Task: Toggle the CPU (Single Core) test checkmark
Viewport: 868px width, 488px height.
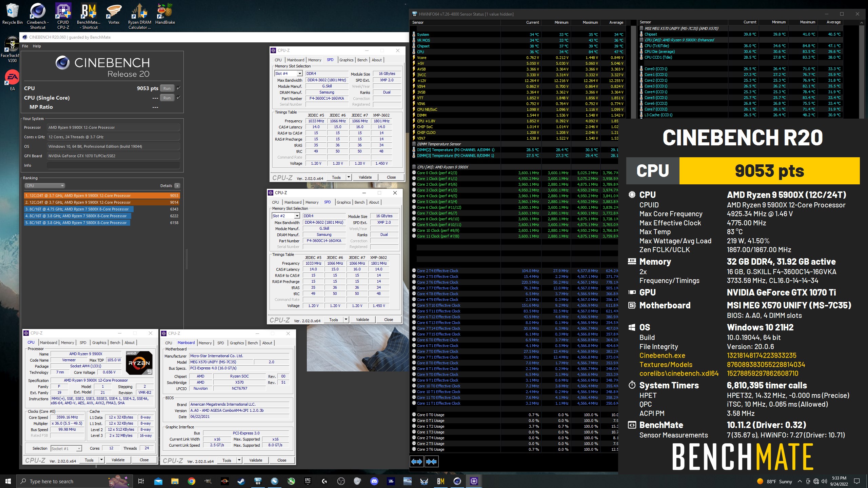Action: (178, 97)
